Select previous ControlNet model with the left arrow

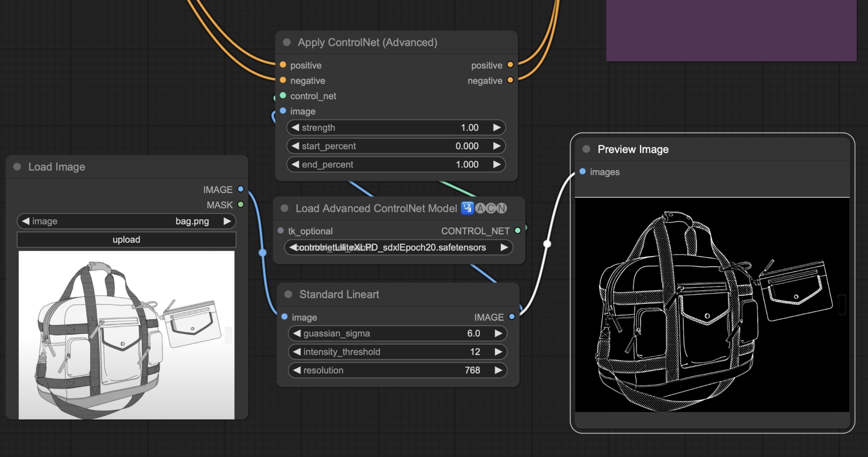pos(293,247)
